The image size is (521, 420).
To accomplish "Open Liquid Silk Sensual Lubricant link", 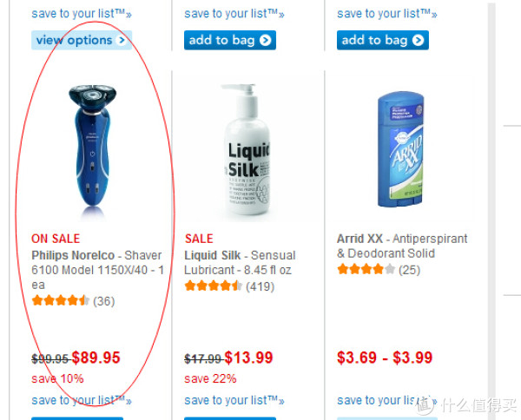I will 240,262.
